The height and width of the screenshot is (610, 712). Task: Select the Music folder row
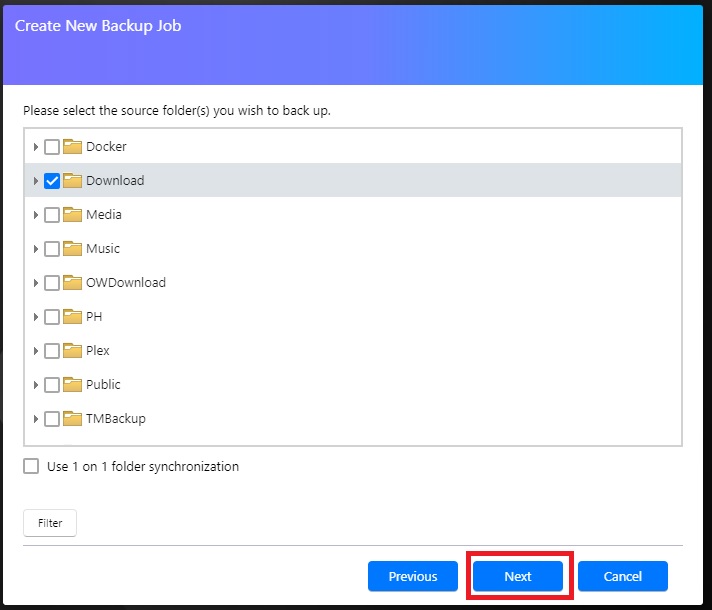click(353, 248)
